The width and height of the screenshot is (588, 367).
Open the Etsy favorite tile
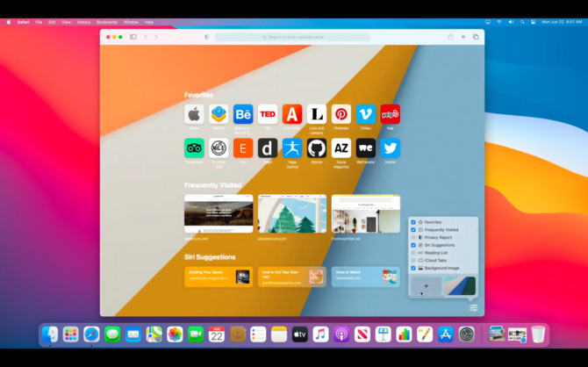(x=243, y=148)
